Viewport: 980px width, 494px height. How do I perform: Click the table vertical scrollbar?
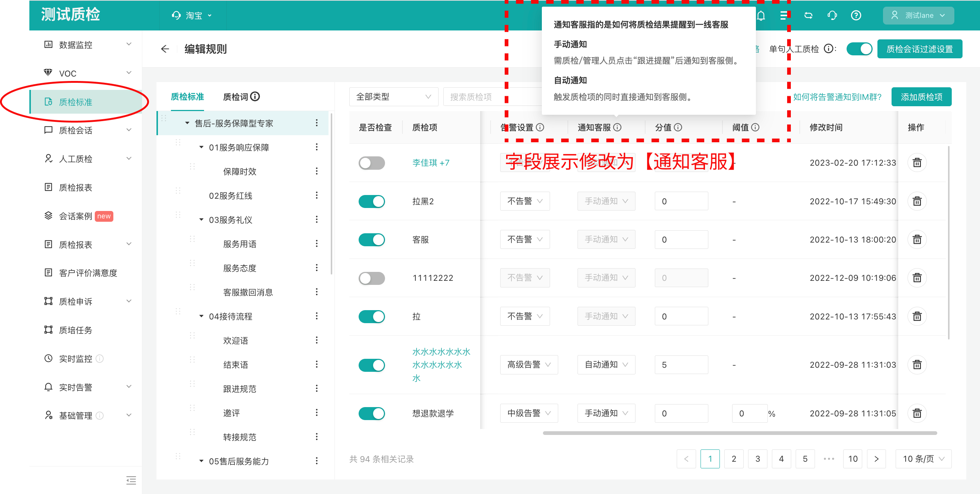pos(949,243)
